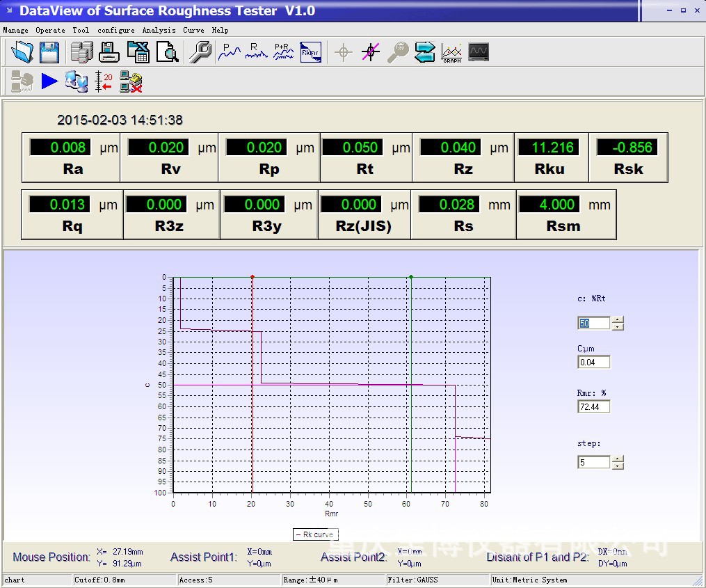Decrease the c: %Rt value
Image resolution: width=706 pixels, height=588 pixels.
click(x=618, y=327)
